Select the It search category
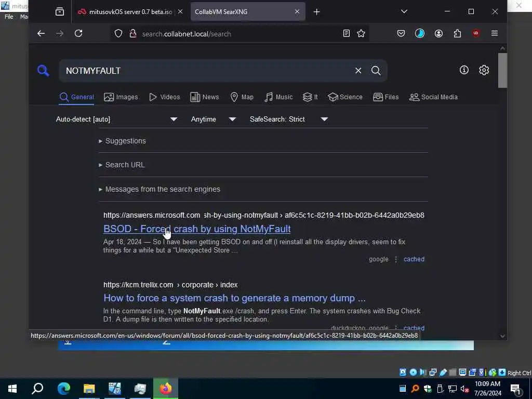The image size is (532, 399). [x=310, y=97]
